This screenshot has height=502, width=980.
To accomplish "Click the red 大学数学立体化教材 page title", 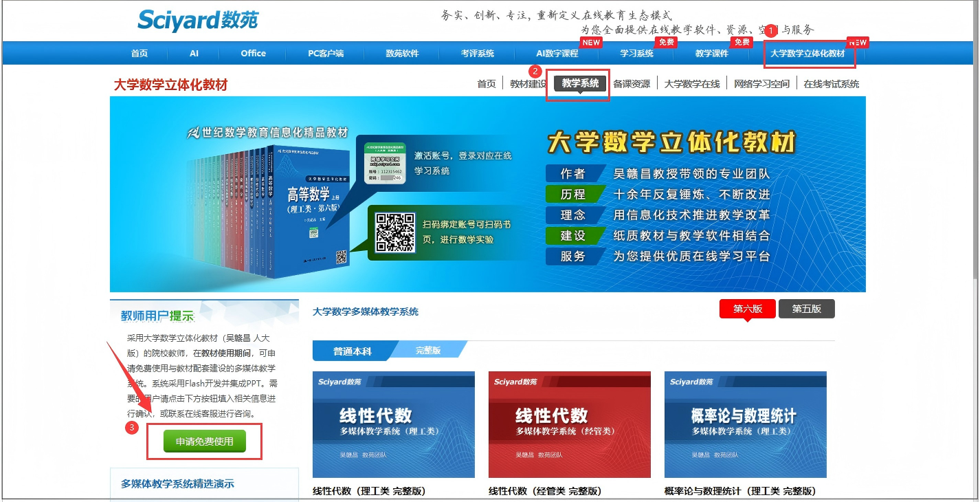I will pyautogui.click(x=170, y=85).
